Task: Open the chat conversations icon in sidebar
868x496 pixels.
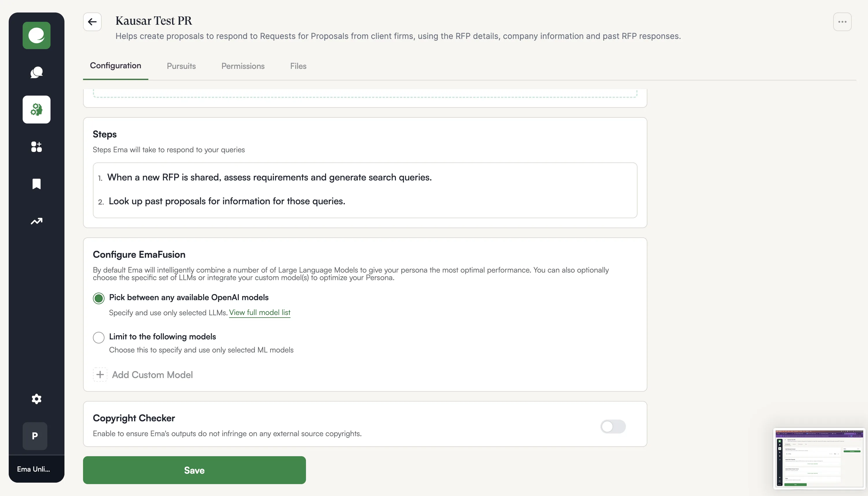Action: coord(36,73)
